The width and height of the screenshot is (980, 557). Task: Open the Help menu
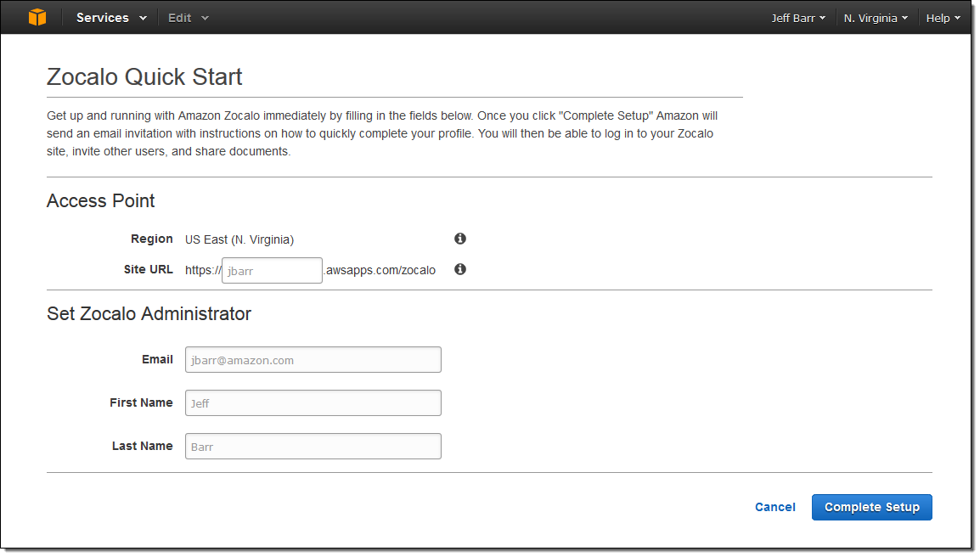(943, 18)
